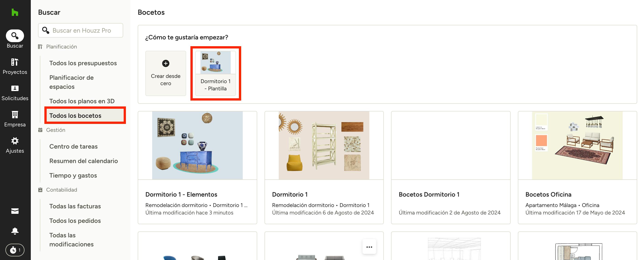The height and width of the screenshot is (260, 644).
Task: Click the three-dots menu on the card
Action: click(369, 247)
